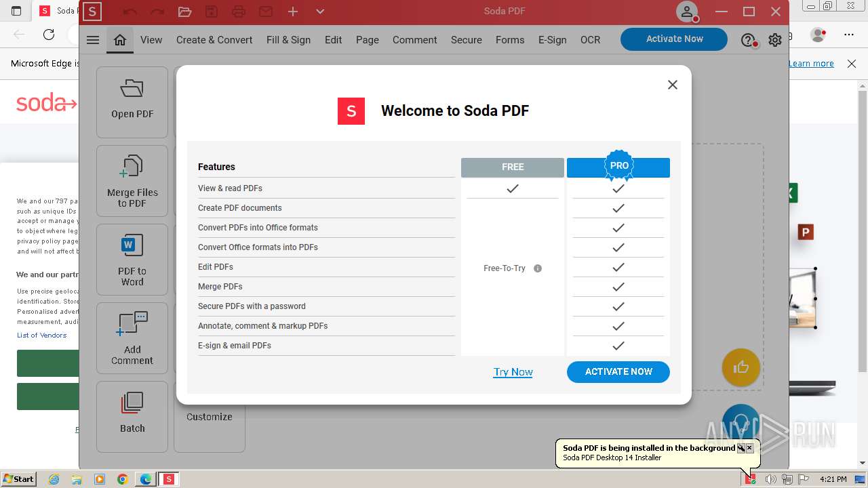Launch Internet Explorer from the taskbar
The height and width of the screenshot is (488, 868).
(54, 479)
